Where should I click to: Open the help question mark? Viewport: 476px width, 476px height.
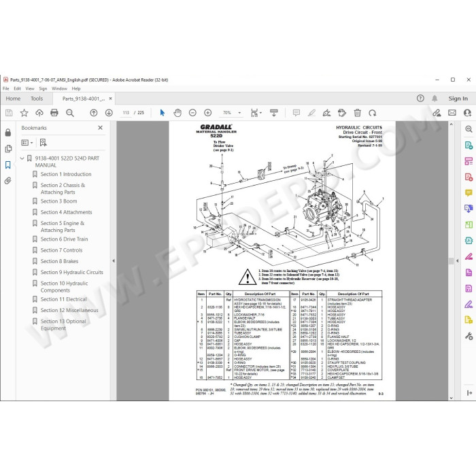(x=420, y=99)
